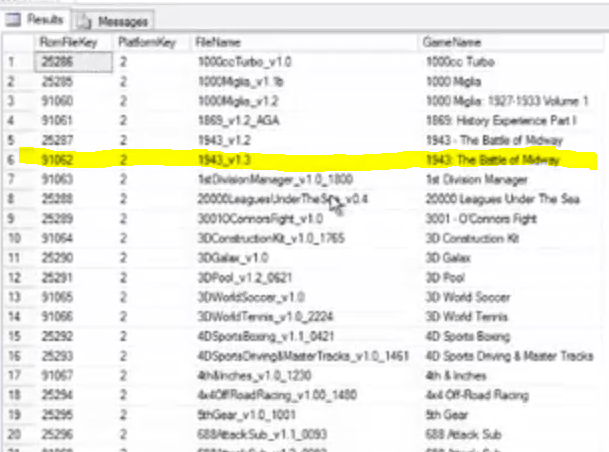This screenshot has height=452, width=609.
Task: Select highlighted file name 1943_v1.3
Action: coord(224,160)
